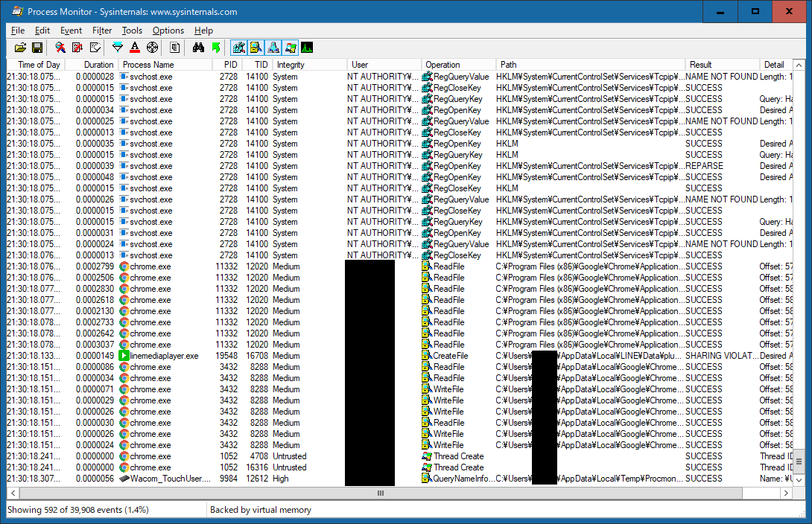
Task: Click the Thread Create icon for TID 4708
Action: click(427, 456)
